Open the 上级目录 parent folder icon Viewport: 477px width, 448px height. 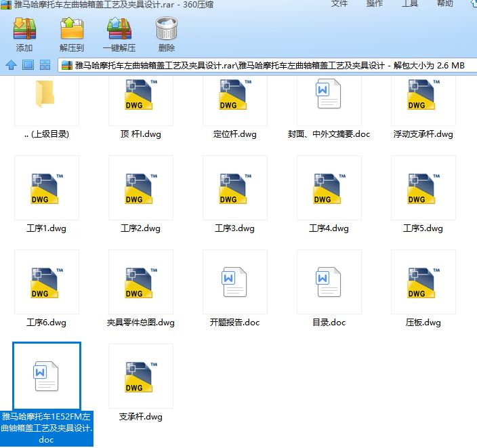pyautogui.click(x=45, y=94)
